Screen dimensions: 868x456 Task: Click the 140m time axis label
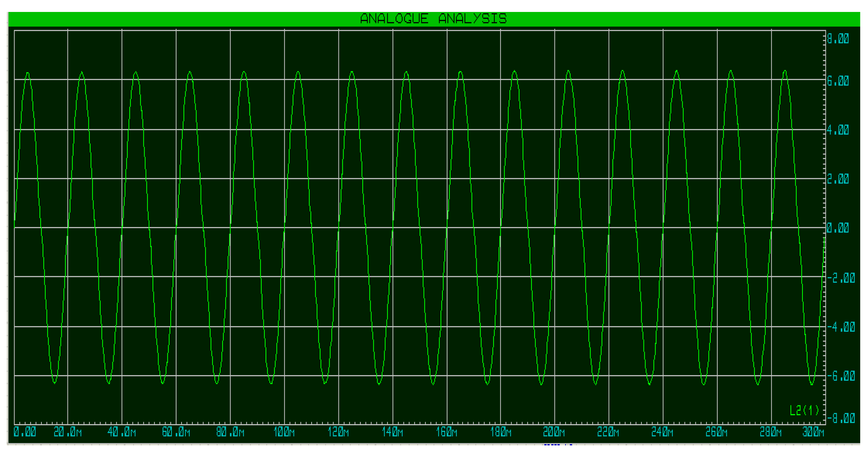point(392,432)
